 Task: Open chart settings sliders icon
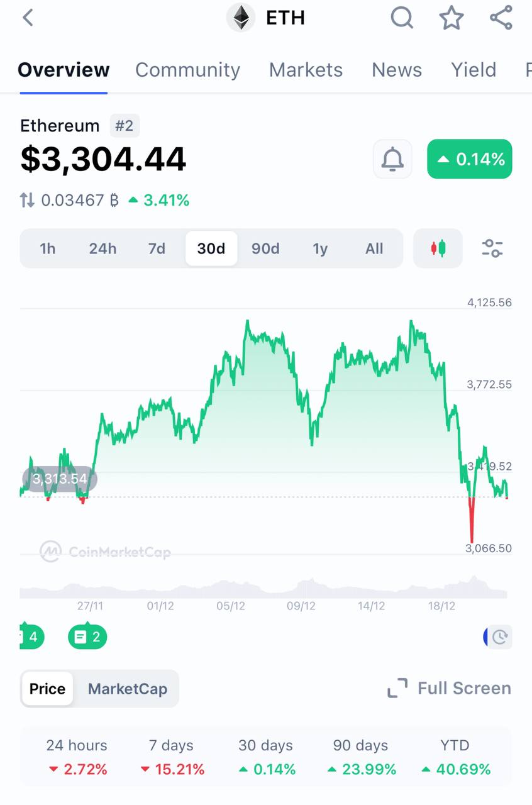(492, 248)
